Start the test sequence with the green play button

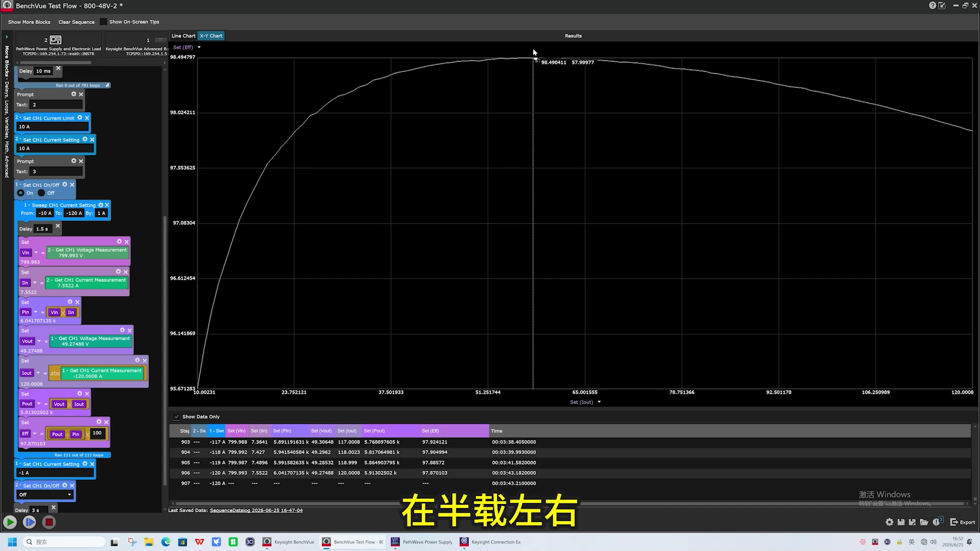click(x=10, y=522)
